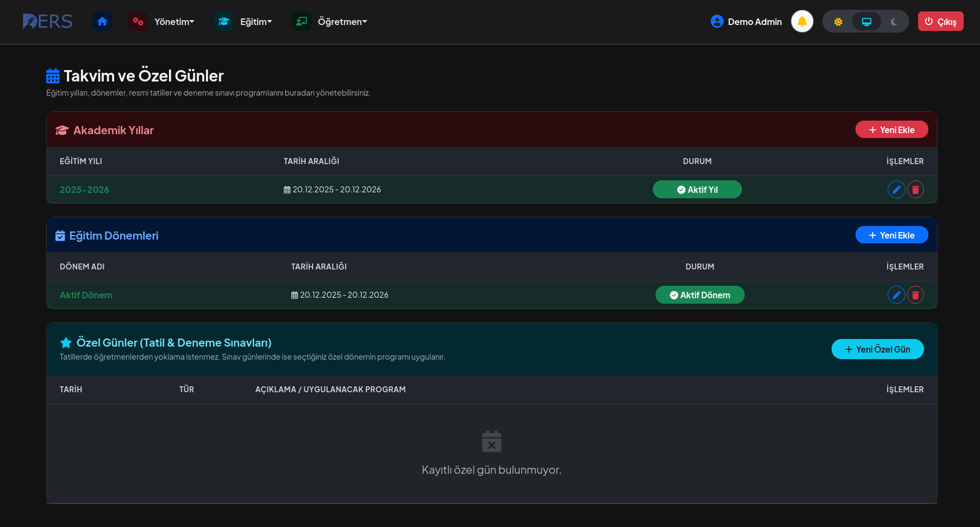Viewport: 980px width, 527px height.
Task: Click the Özel Günler star icon
Action: point(66,343)
